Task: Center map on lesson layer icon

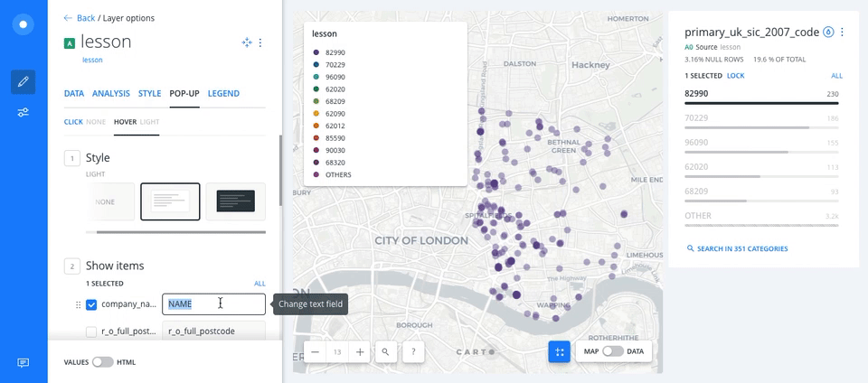Action: (247, 42)
